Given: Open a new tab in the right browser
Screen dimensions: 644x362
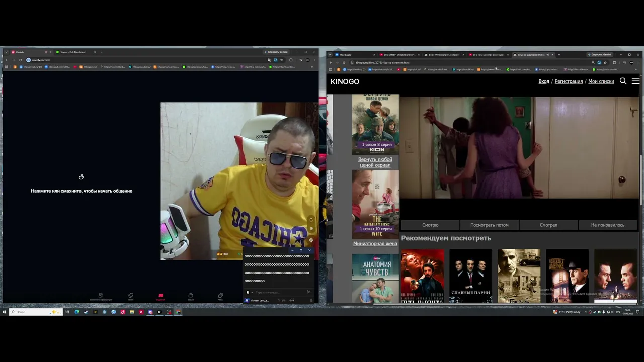Looking at the screenshot, I should click(x=559, y=54).
